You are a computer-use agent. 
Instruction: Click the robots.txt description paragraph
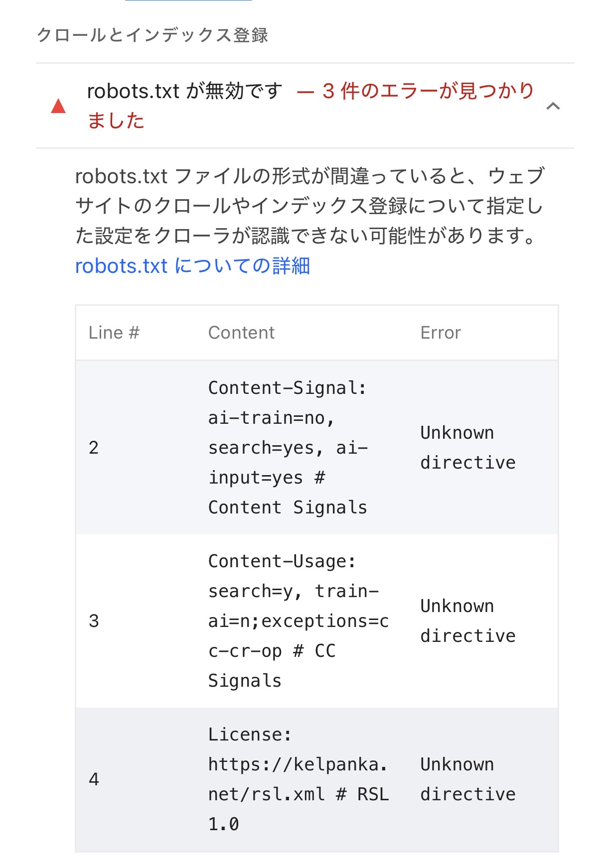coord(309,206)
